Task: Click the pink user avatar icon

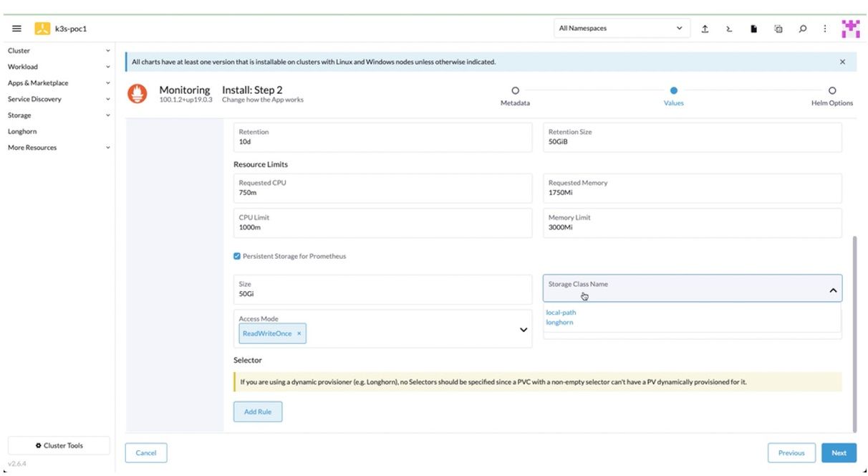Action: pyautogui.click(x=850, y=29)
